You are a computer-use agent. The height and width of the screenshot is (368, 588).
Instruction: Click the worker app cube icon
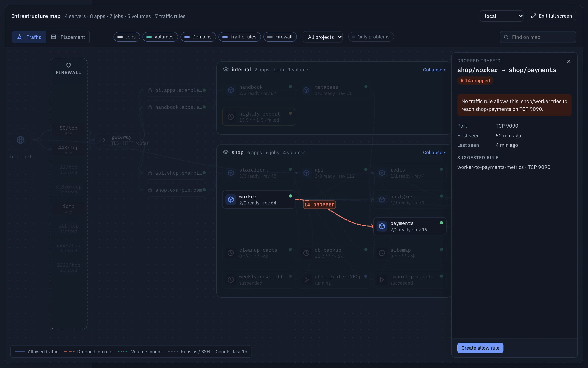coord(231,200)
